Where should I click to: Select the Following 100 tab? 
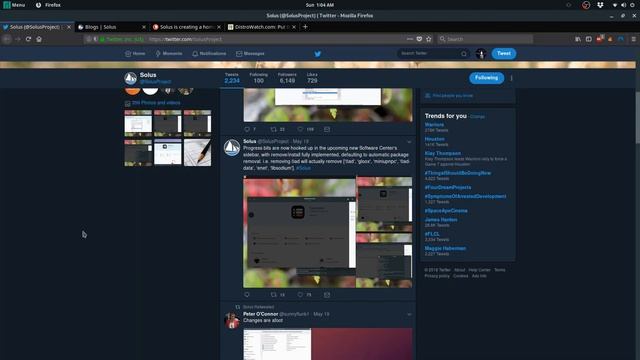(258, 78)
